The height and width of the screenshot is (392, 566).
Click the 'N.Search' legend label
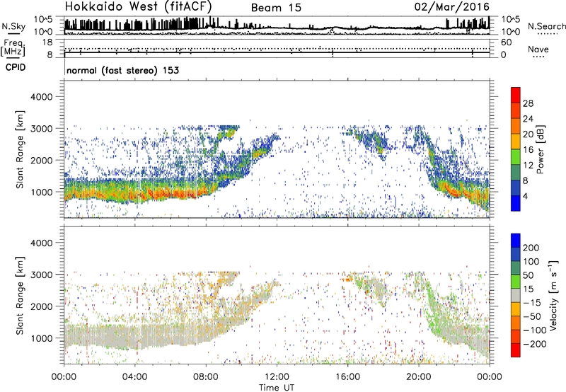pyautogui.click(x=546, y=26)
